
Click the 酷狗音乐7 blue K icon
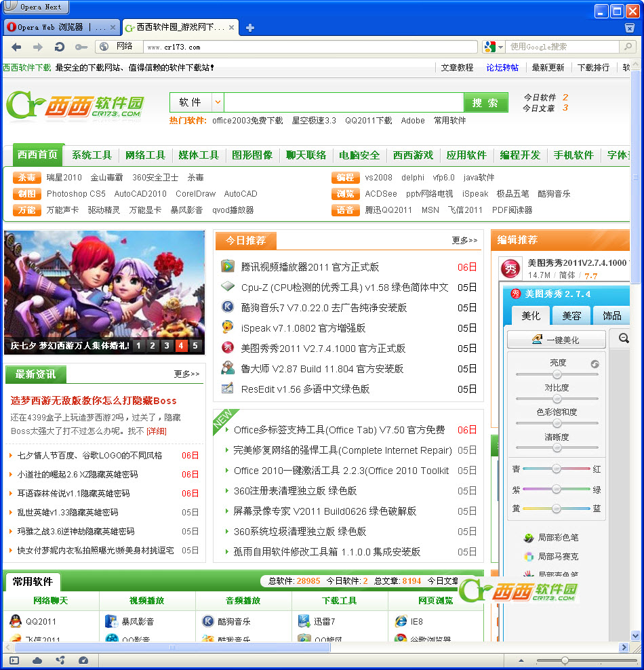(x=228, y=307)
